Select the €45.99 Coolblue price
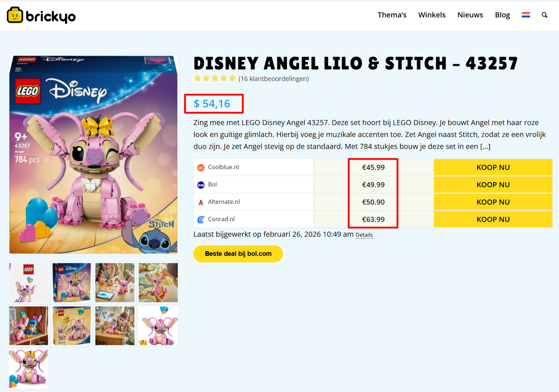559x392 pixels. (373, 167)
